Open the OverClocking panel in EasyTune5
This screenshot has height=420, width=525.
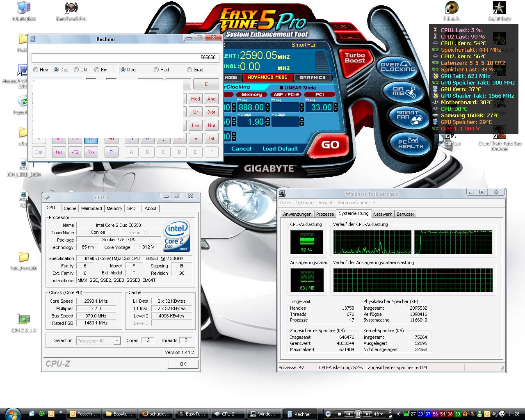tap(397, 67)
